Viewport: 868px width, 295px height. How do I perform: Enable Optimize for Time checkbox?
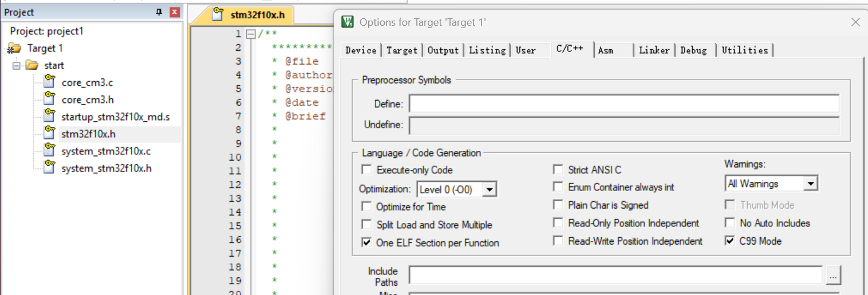(x=366, y=206)
